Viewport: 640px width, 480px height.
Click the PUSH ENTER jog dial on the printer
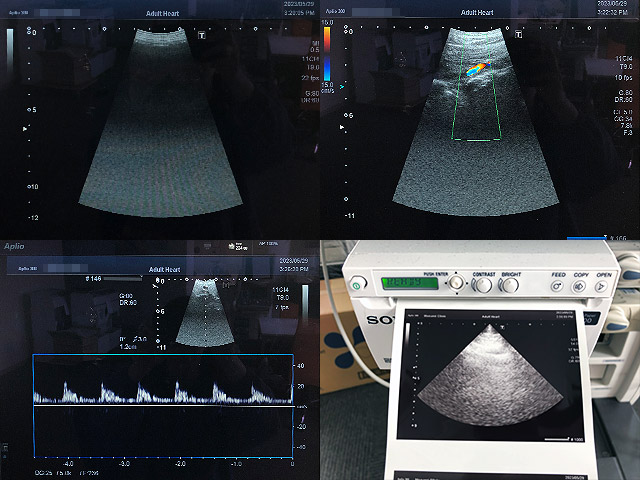click(x=456, y=282)
